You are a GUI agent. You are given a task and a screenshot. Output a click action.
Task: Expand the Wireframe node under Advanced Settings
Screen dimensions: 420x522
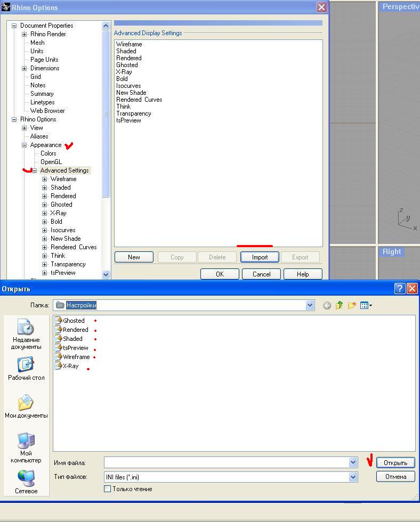pos(44,179)
